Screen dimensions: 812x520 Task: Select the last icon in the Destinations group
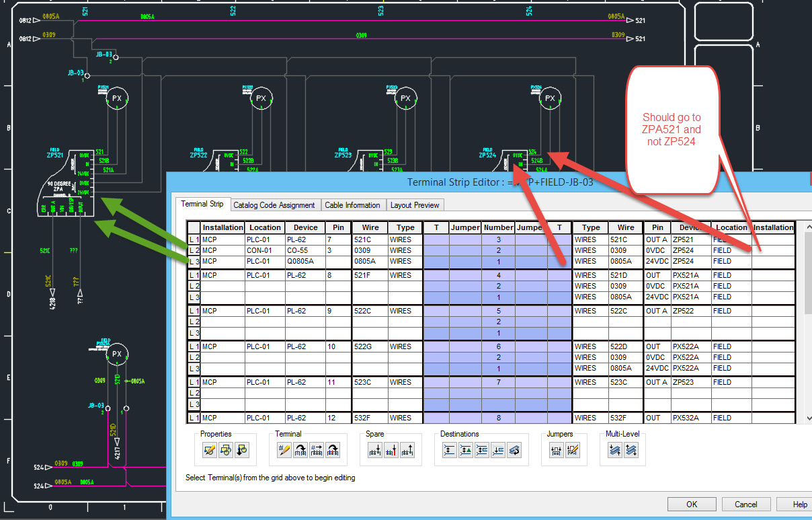coord(514,449)
